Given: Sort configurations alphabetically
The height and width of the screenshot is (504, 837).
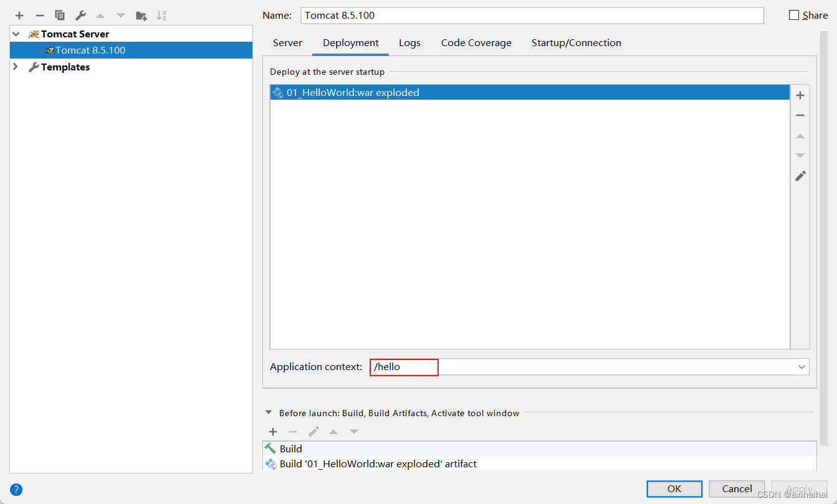Looking at the screenshot, I should pos(161,16).
